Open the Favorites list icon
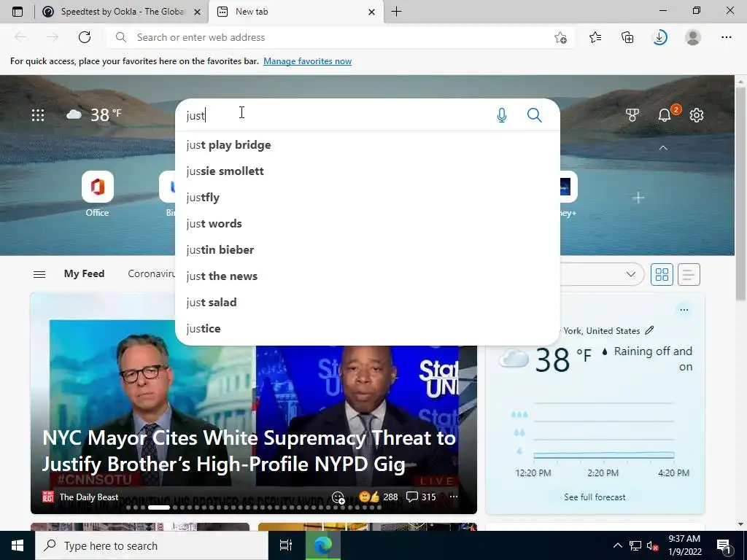The width and height of the screenshot is (747, 560). [x=595, y=37]
